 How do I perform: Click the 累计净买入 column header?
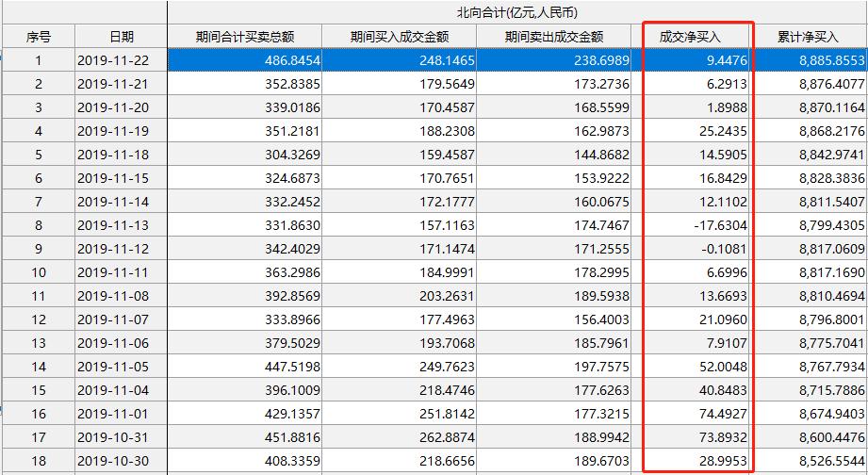click(x=808, y=37)
